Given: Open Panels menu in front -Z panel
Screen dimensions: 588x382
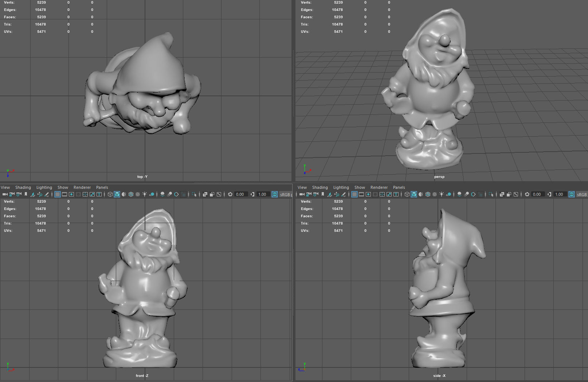Looking at the screenshot, I should pyautogui.click(x=102, y=187).
